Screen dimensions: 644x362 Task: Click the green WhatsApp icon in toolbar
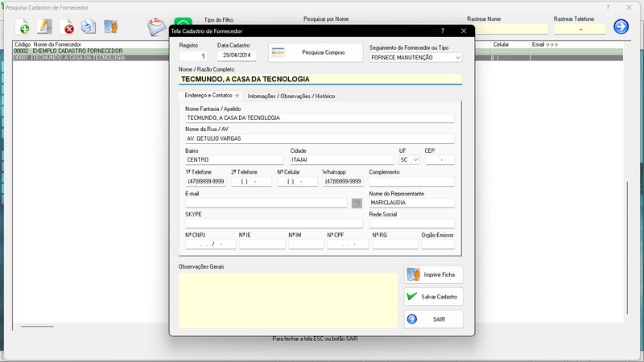click(x=183, y=22)
